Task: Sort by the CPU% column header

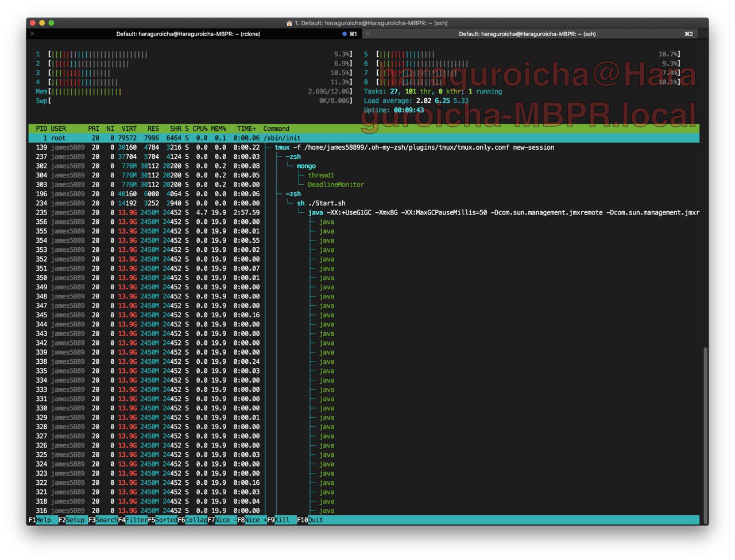Action: (200, 129)
